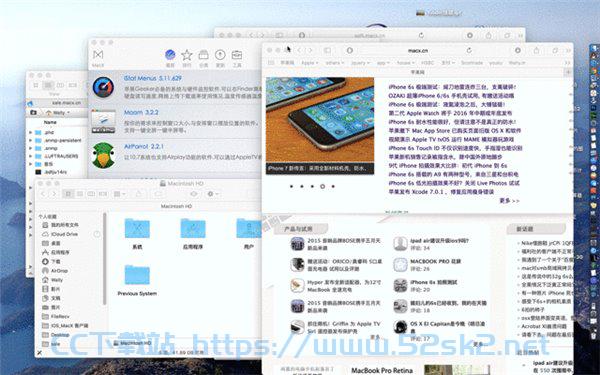The width and height of the screenshot is (600, 375).
Task: Click the MacX logo in app window
Action: click(98, 55)
